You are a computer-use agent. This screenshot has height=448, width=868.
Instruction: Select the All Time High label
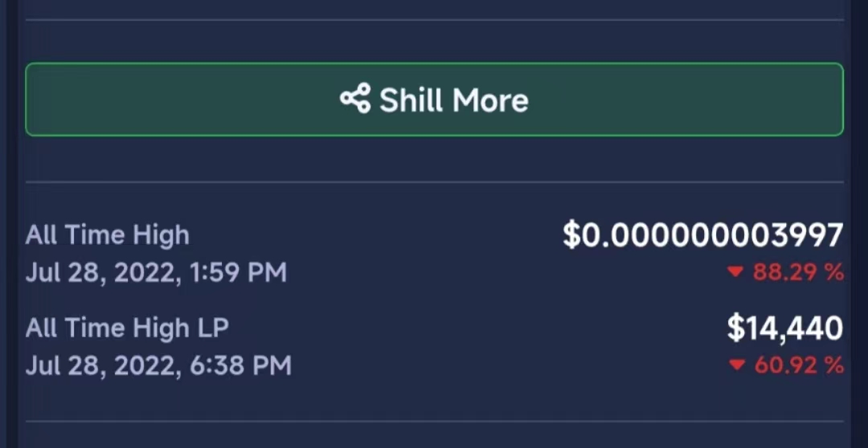click(108, 235)
